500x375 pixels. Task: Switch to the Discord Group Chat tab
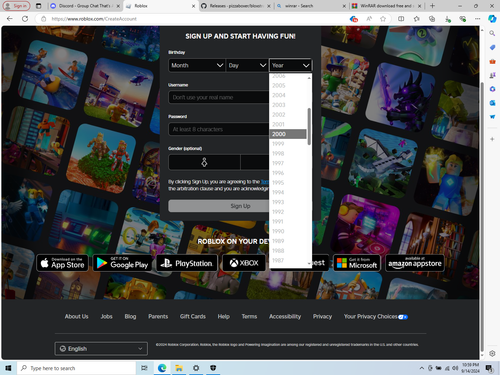coord(84,6)
